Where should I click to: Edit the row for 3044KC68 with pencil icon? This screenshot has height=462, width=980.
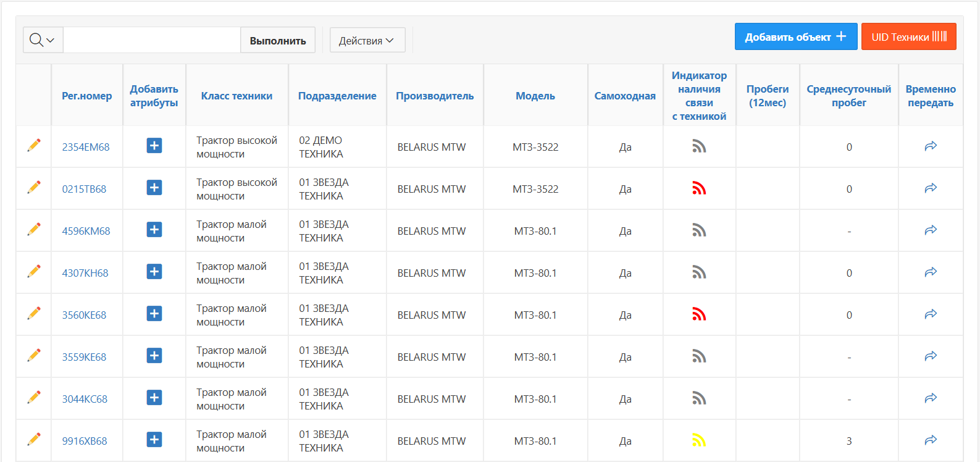(x=34, y=397)
